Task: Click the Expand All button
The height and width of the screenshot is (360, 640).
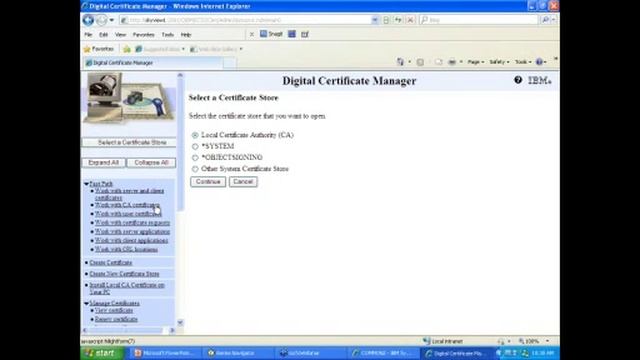Action: [x=104, y=162]
